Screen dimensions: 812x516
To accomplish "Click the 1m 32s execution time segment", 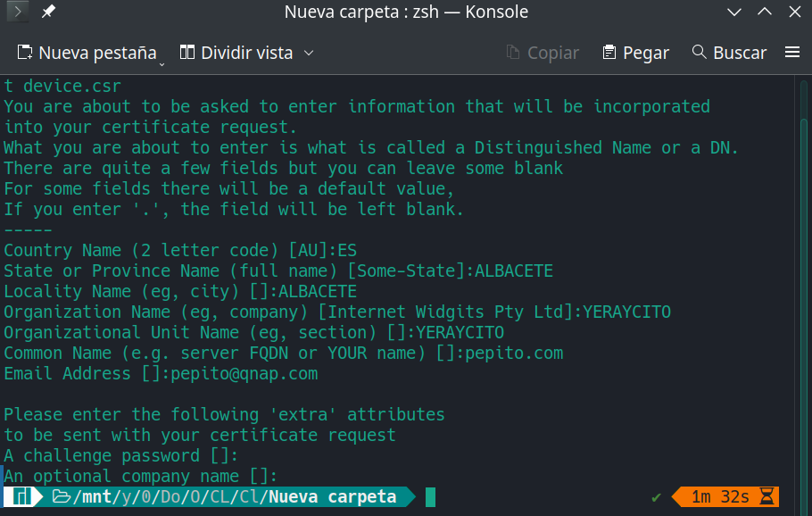I will [x=720, y=497].
